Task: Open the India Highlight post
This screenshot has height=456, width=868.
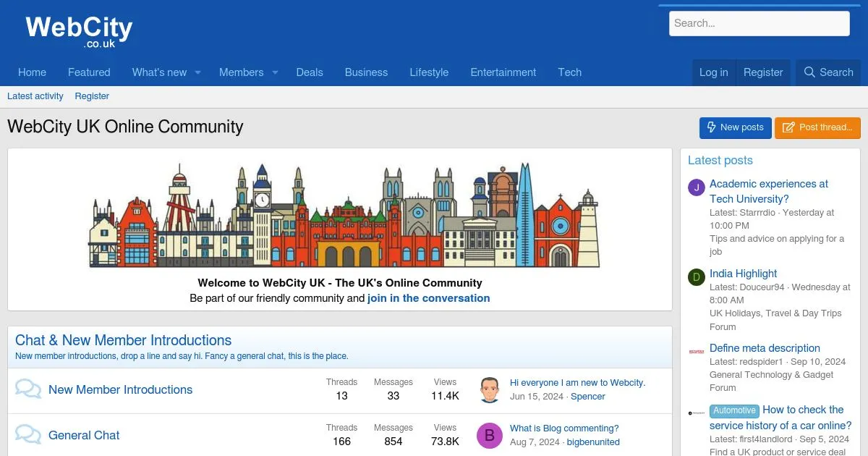Action: (744, 274)
